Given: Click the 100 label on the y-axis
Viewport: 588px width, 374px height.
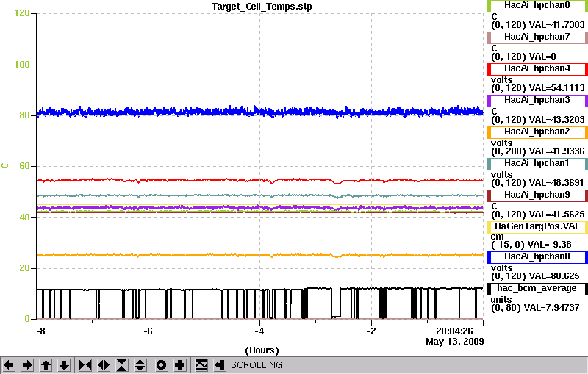Looking at the screenshot, I should click(22, 65).
